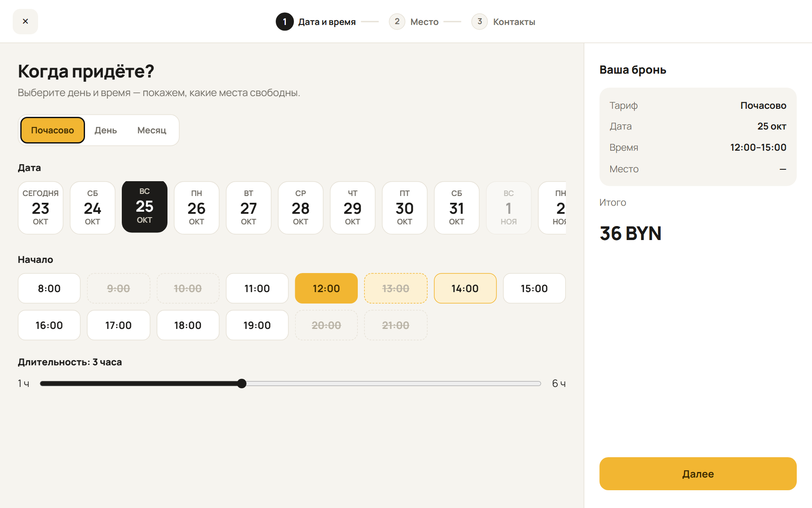Switch tariff to Месяц

[152, 130]
